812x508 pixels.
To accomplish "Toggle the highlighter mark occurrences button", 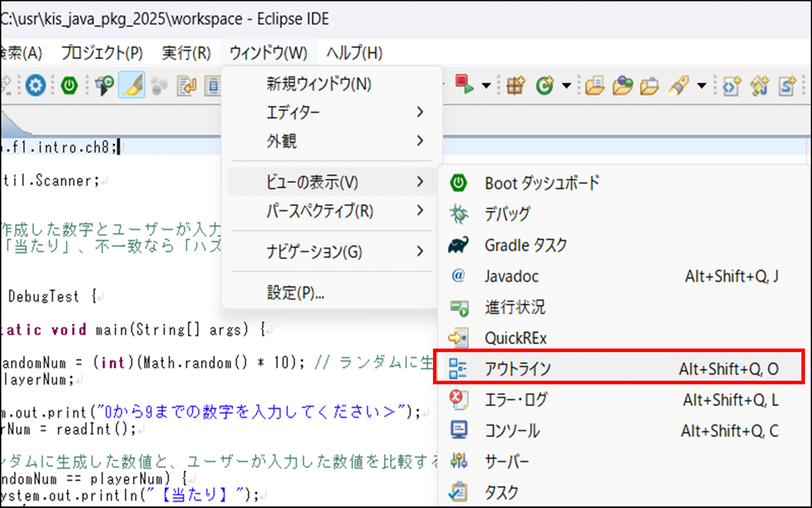I will click(132, 85).
